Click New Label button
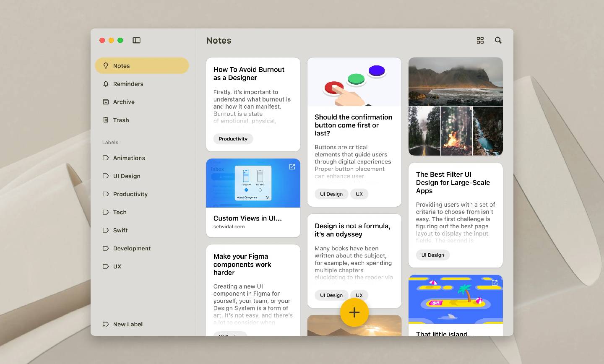Viewport: 604px width, 364px height. (128, 324)
